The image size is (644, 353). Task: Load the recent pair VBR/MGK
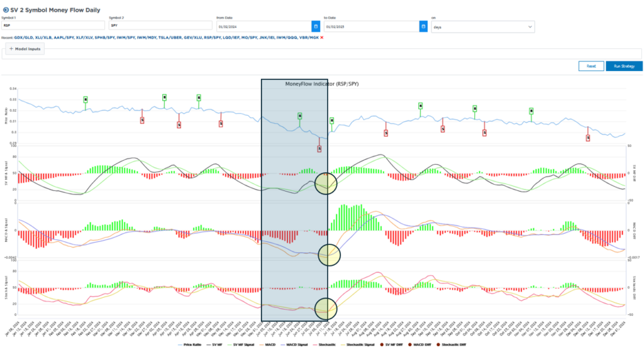[309, 37]
